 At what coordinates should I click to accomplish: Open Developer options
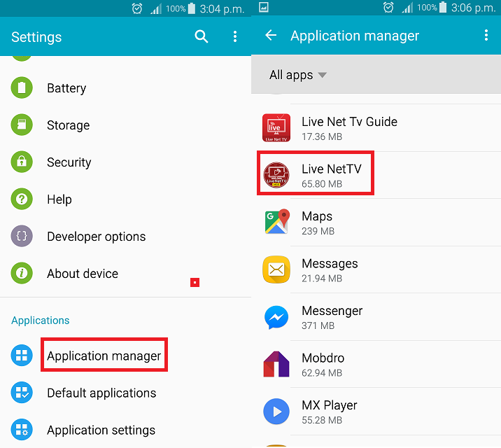point(125,236)
